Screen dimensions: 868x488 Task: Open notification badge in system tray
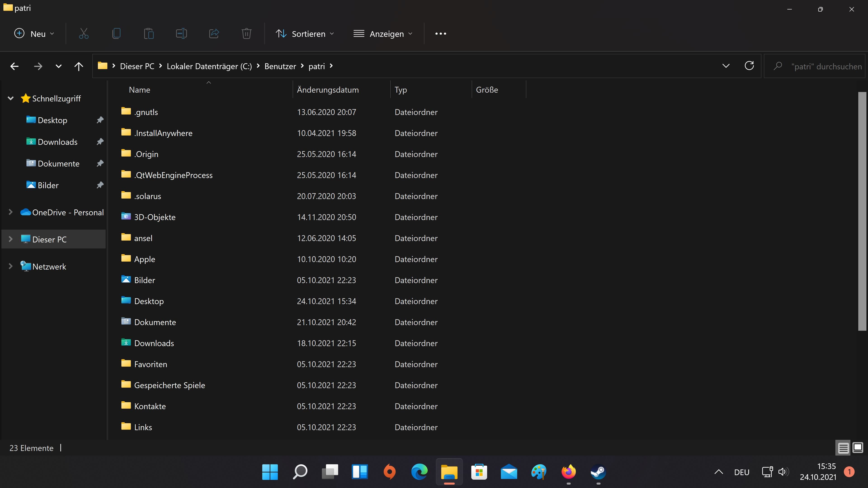(849, 472)
